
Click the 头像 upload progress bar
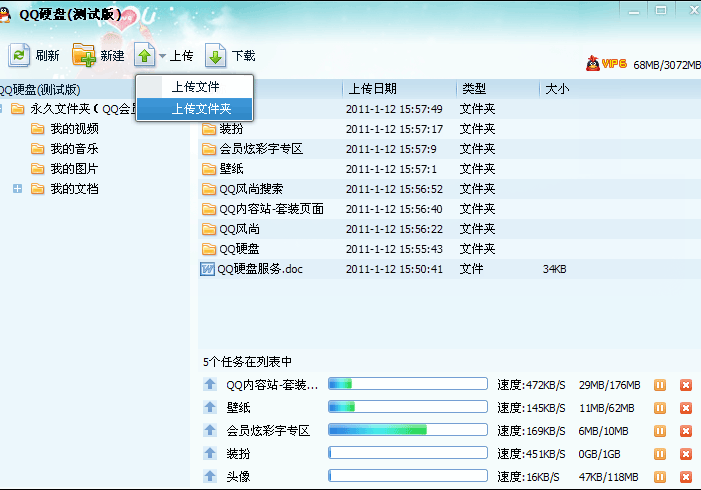(x=408, y=476)
